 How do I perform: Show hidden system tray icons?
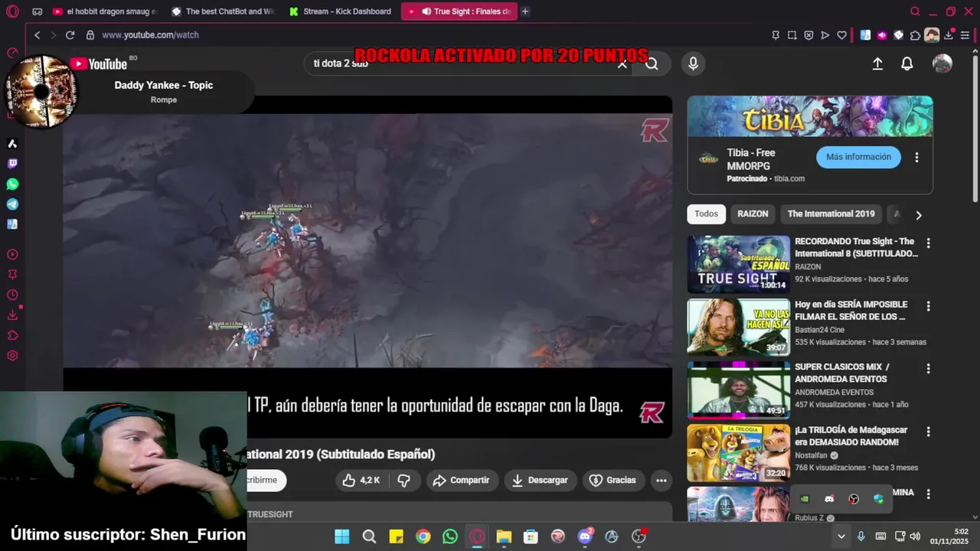841,536
